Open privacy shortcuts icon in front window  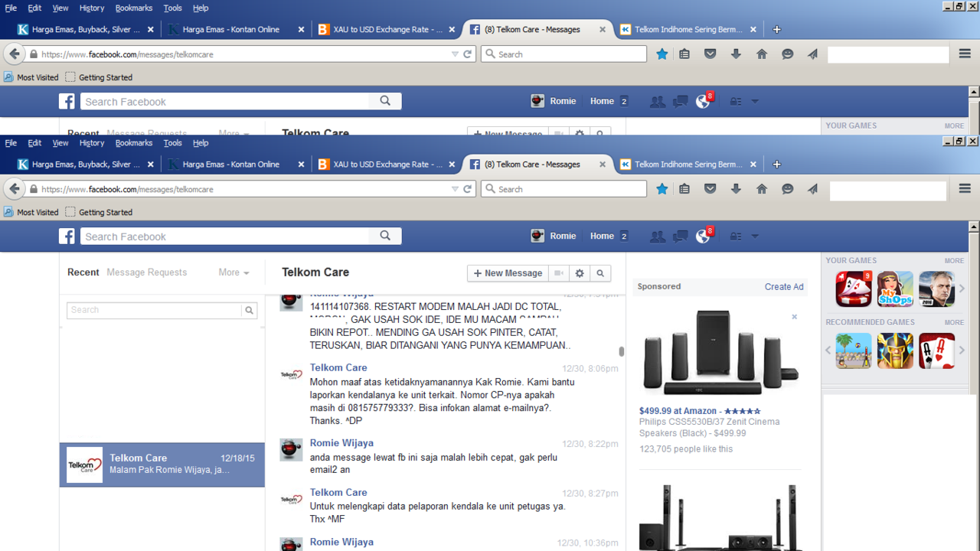(x=735, y=236)
